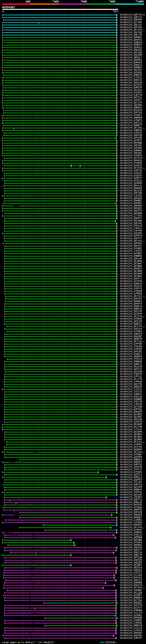This screenshot has width=146, height=644.
Task: Click hit label UniRef100_A5BI74
Action: (x=131, y=555)
